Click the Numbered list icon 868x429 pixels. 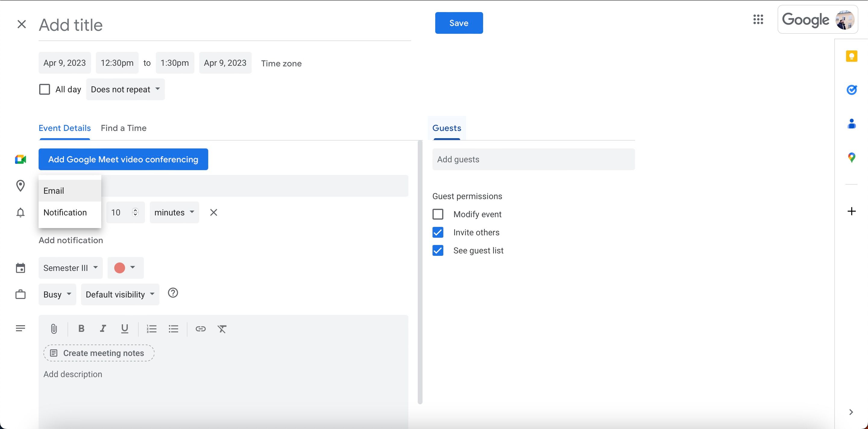tap(151, 329)
